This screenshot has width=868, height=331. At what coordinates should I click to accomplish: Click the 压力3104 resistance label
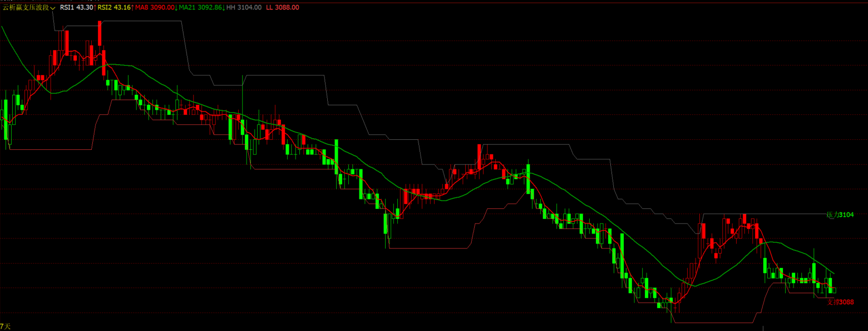point(840,215)
